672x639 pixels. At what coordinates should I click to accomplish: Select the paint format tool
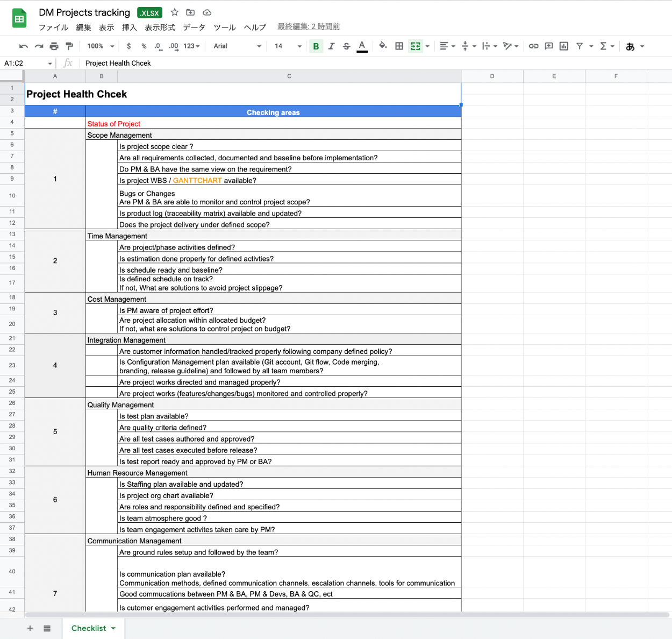[69, 46]
